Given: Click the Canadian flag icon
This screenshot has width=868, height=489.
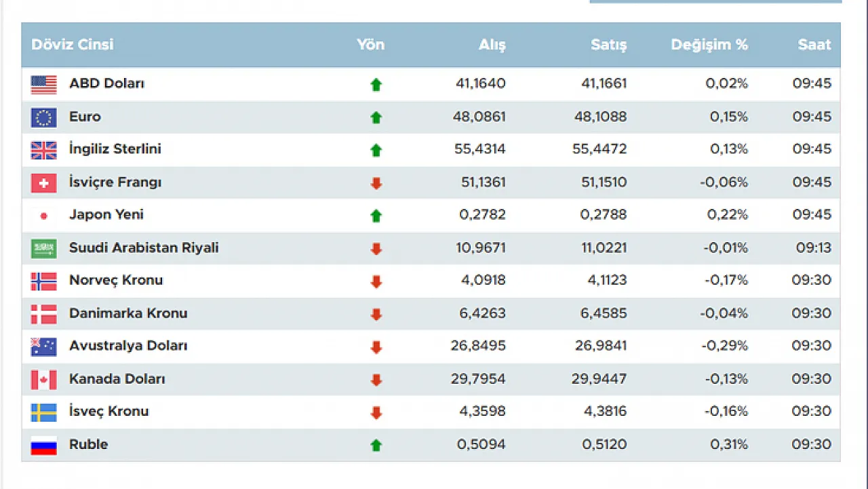Looking at the screenshot, I should tap(43, 380).
